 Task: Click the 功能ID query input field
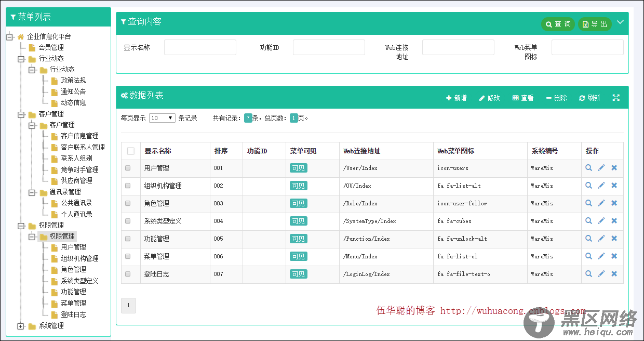click(329, 47)
